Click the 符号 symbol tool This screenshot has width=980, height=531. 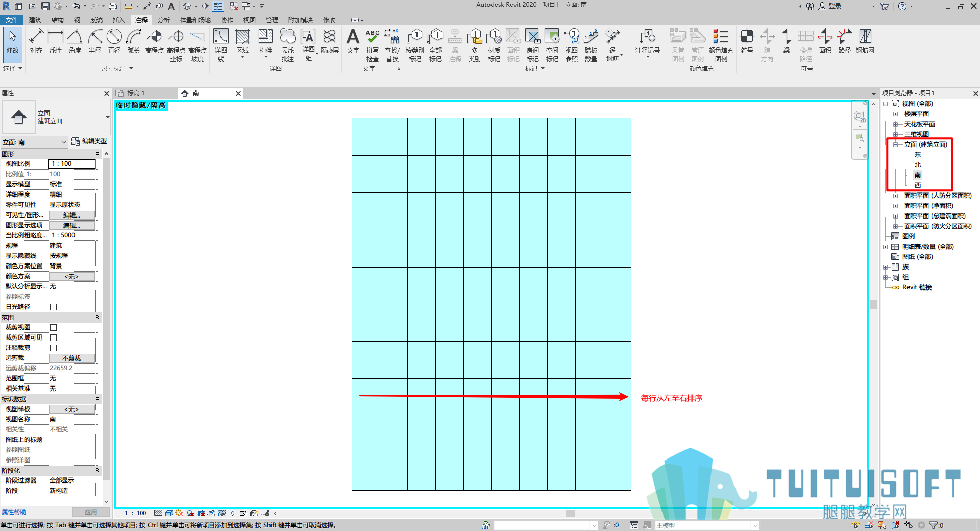pos(747,41)
